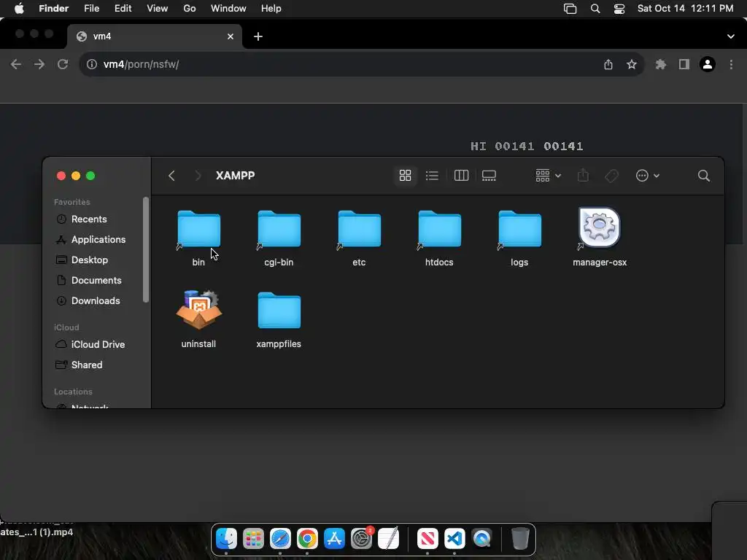This screenshot has width=747, height=560.
Task: Go back in the Finder window
Action: point(171,176)
